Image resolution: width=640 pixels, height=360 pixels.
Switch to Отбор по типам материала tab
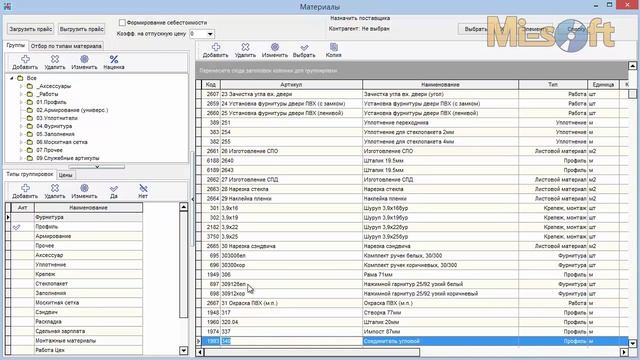pyautogui.click(x=66, y=46)
